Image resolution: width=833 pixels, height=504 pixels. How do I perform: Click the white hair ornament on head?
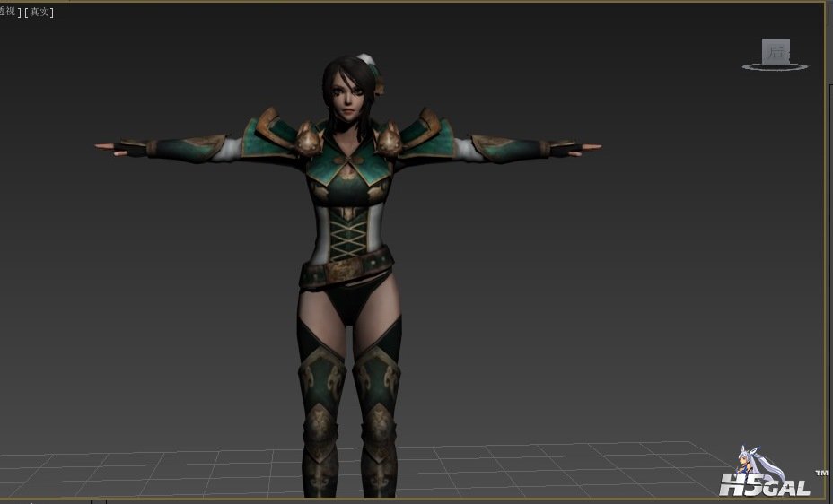tap(366, 60)
